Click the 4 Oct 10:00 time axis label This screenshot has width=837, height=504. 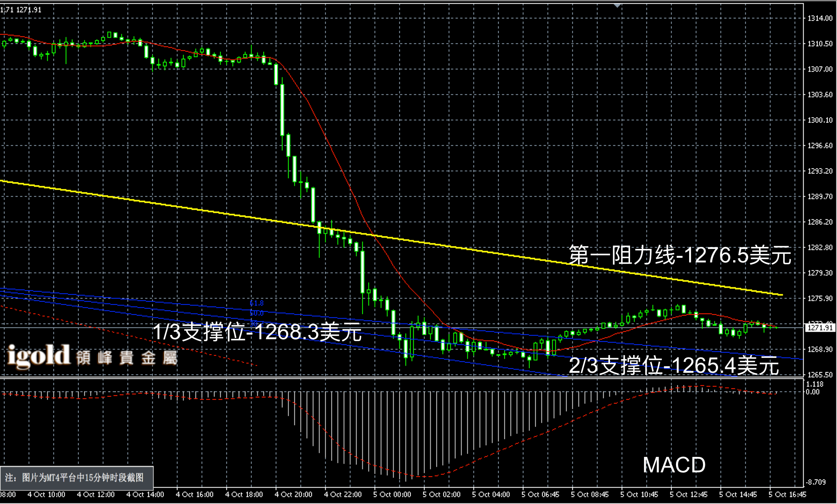(x=46, y=494)
